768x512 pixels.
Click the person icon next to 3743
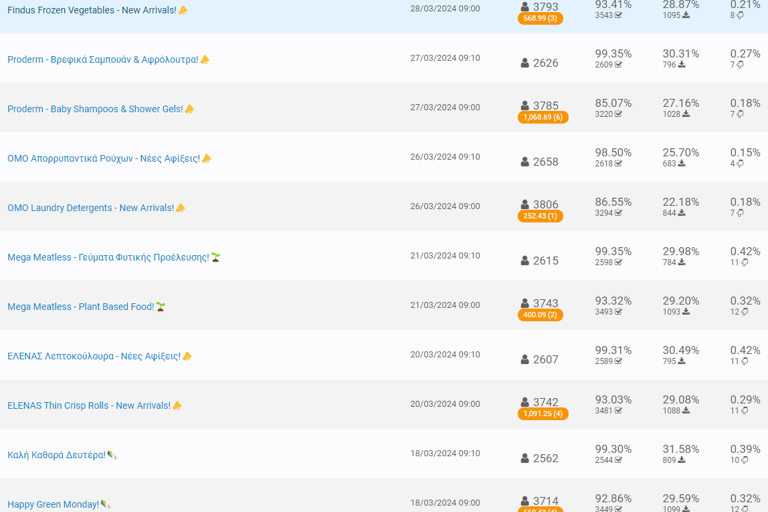(x=525, y=303)
